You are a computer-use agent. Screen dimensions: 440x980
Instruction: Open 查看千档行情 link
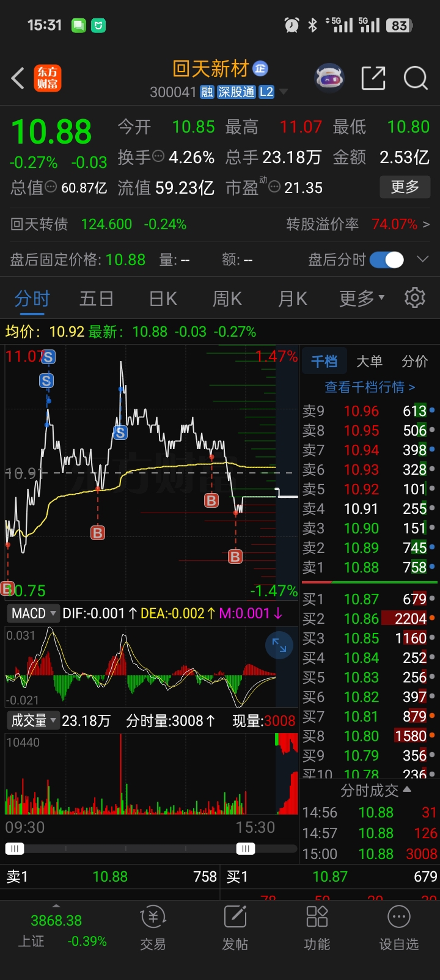[370, 387]
